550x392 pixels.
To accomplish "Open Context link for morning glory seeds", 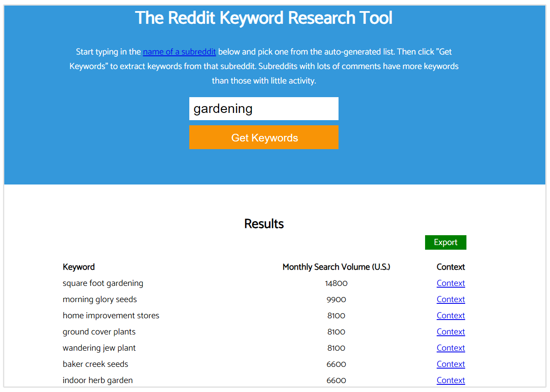I will (451, 300).
